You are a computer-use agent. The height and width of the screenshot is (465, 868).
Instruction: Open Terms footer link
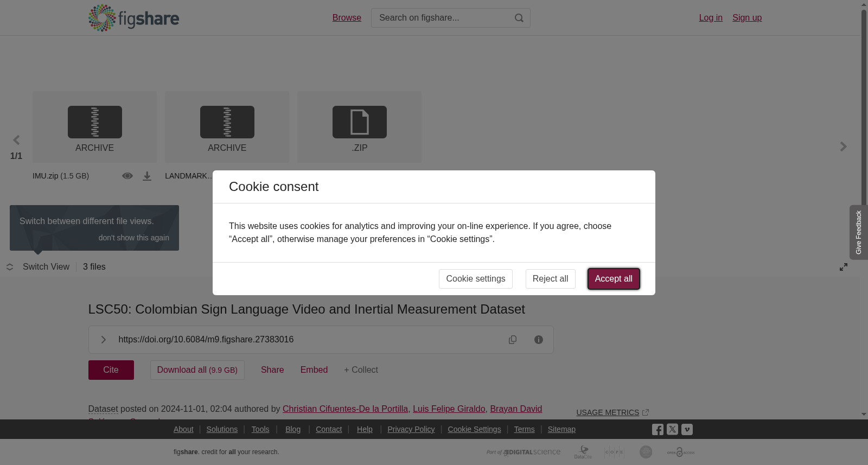point(524,429)
